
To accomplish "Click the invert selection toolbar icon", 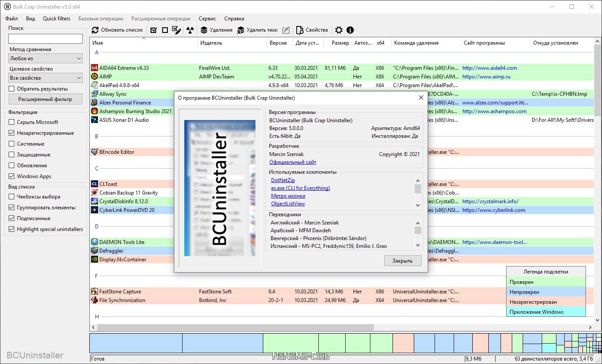I will tap(176, 30).
